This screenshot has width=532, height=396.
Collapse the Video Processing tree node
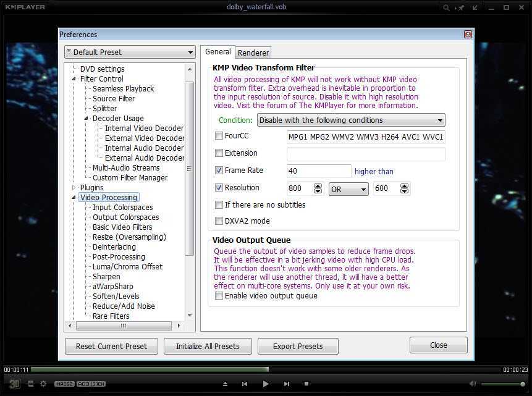click(74, 198)
